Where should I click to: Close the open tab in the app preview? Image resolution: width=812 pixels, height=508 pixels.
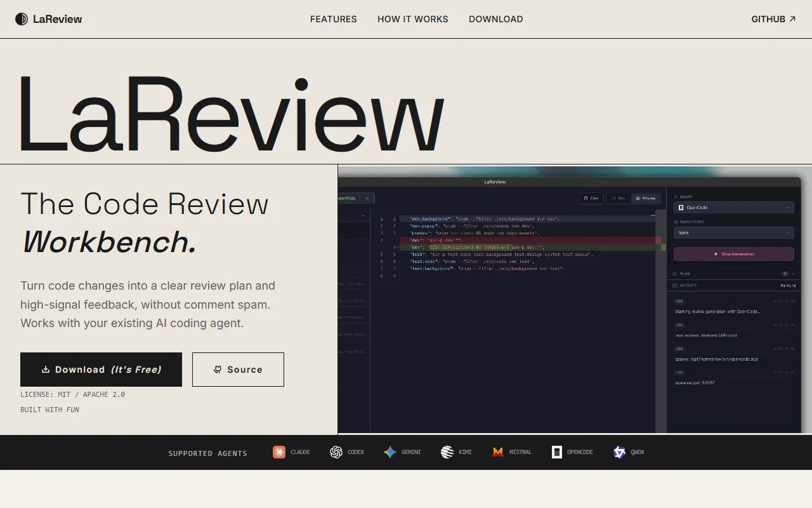tap(366, 198)
